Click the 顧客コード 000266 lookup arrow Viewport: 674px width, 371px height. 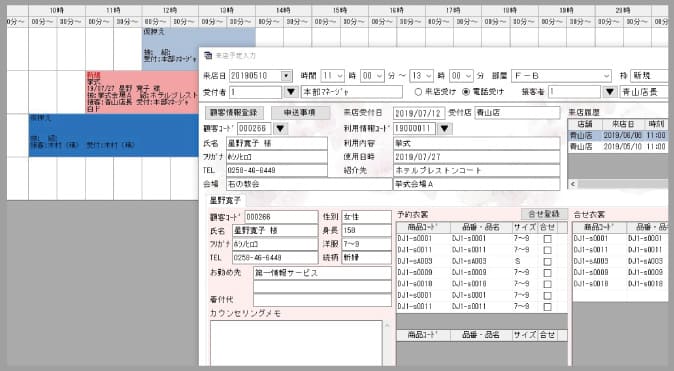(280, 128)
